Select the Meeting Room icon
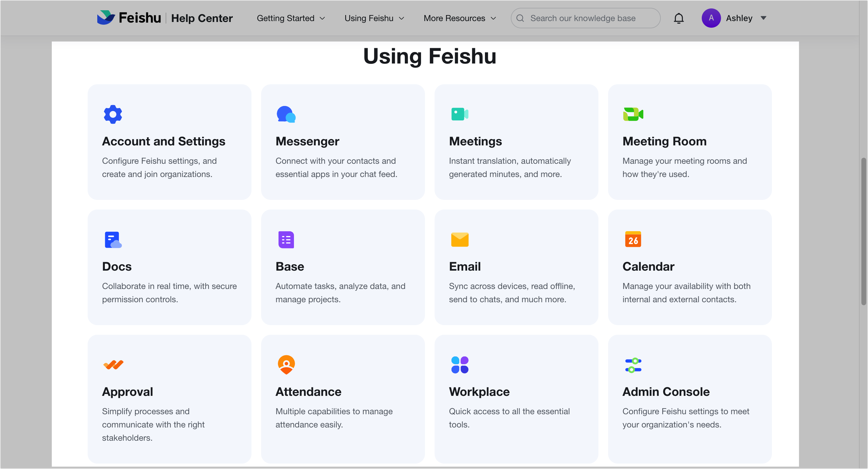The width and height of the screenshot is (868, 469). [633, 114]
